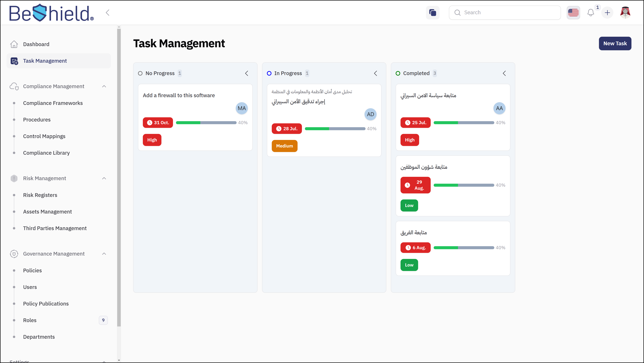The image size is (644, 363).
Task: Open Compliance Frameworks
Action: 53,103
